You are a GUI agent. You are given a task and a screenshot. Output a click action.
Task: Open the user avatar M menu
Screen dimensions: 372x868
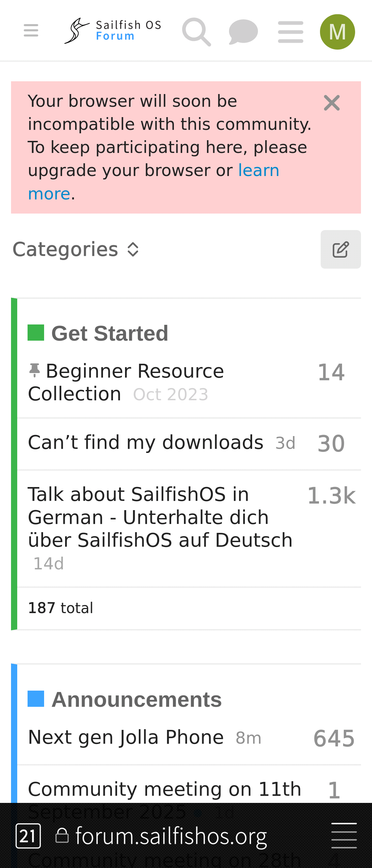337,32
